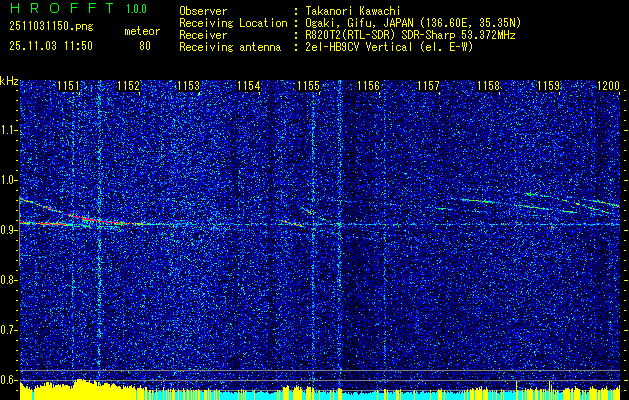Click the 1157 time marker
The width and height of the screenshot is (629, 400).
(428, 85)
